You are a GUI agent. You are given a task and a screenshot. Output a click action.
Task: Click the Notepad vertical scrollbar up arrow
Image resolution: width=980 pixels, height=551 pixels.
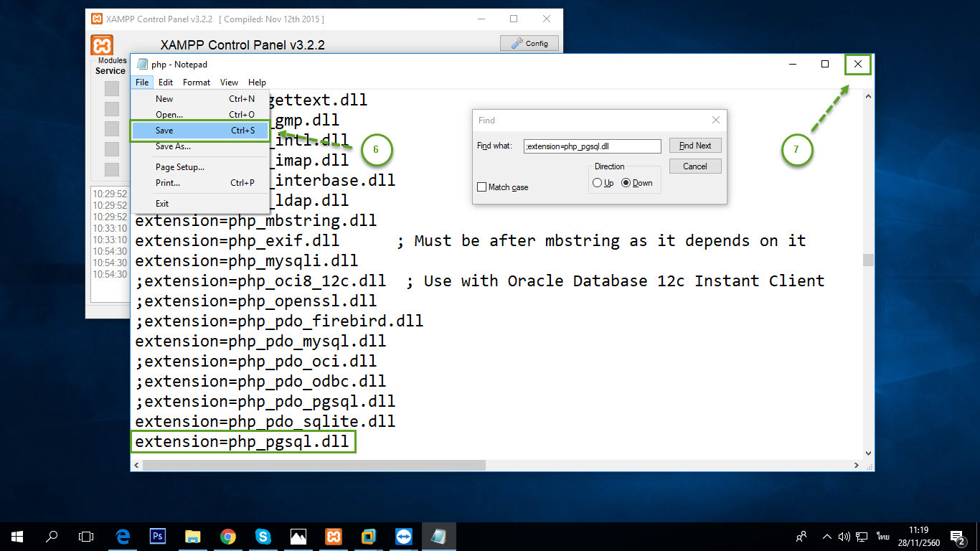click(868, 95)
